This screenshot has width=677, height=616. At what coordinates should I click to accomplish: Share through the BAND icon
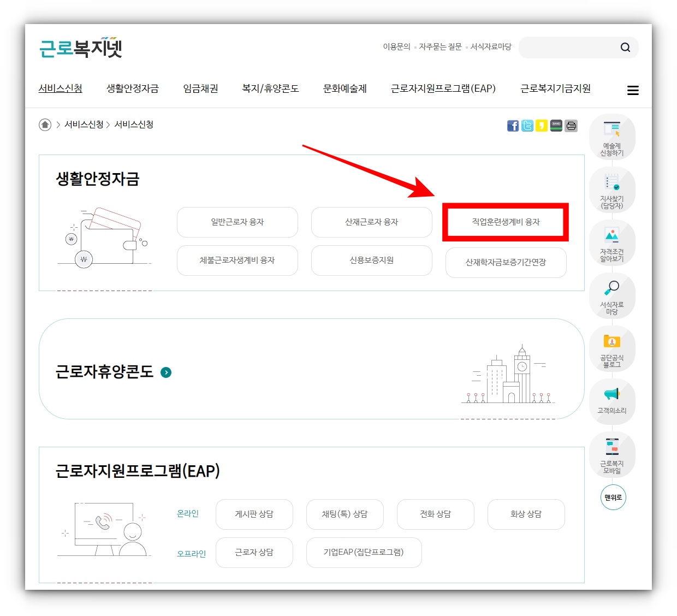pos(556,126)
